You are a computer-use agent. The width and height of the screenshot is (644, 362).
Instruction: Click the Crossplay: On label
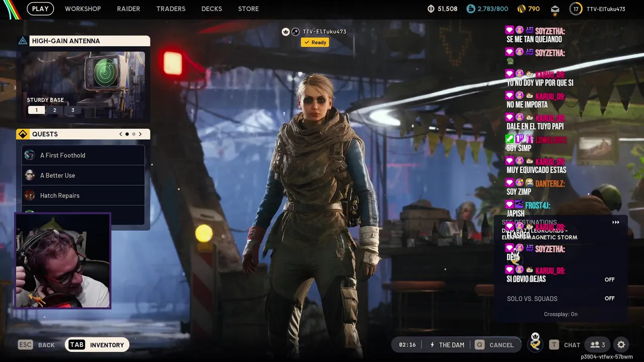point(560,314)
